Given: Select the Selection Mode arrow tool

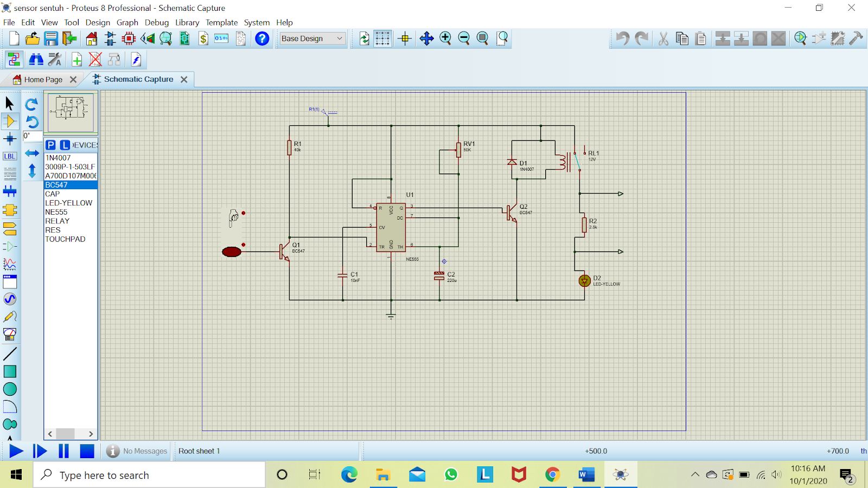Looking at the screenshot, I should coord(10,103).
